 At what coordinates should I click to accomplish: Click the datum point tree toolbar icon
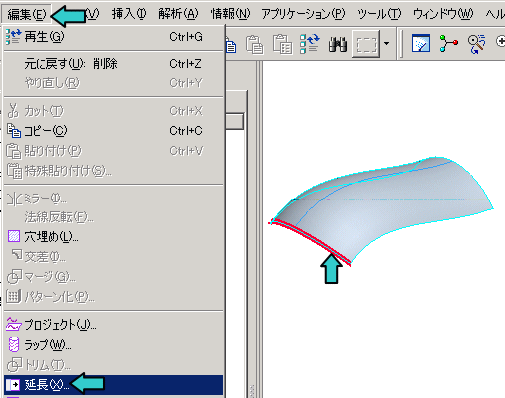click(448, 44)
